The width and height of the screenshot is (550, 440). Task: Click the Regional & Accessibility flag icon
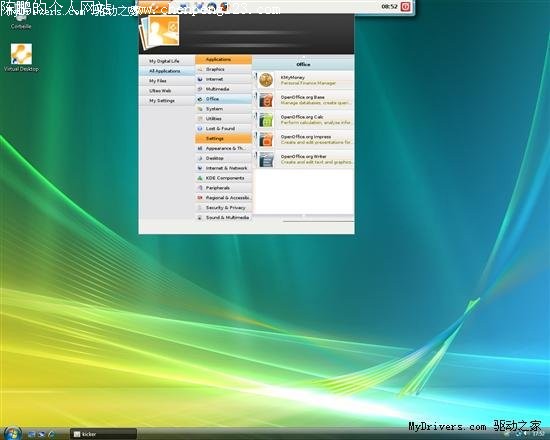tap(200, 198)
